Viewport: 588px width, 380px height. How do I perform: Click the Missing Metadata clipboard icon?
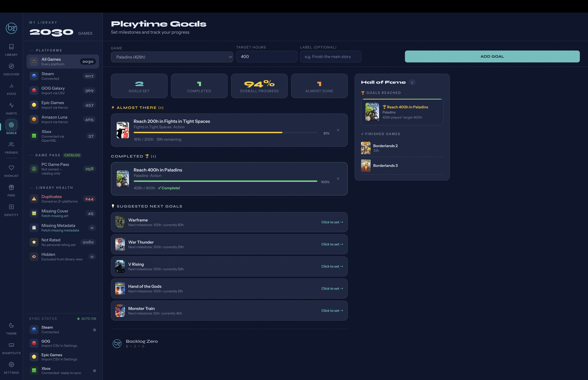[x=34, y=228]
